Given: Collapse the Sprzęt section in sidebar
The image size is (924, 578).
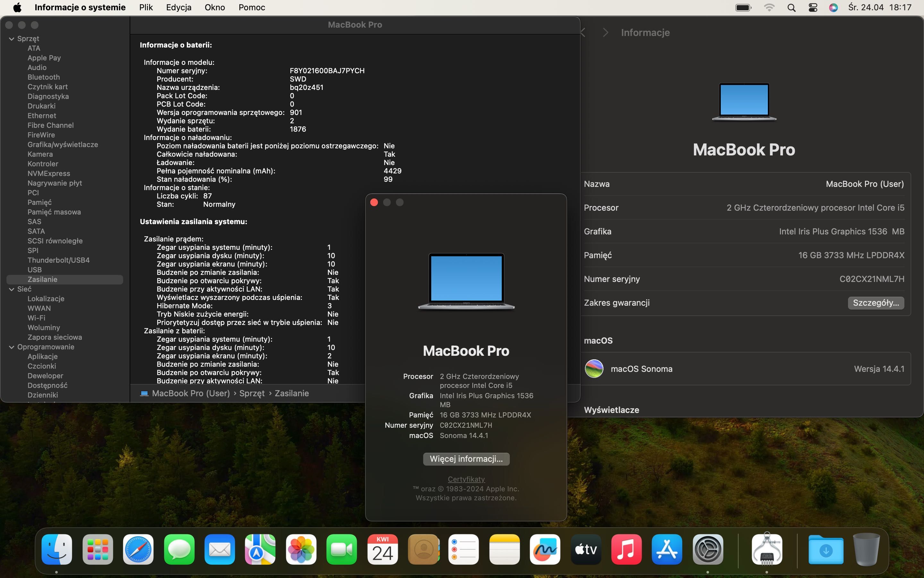Looking at the screenshot, I should 12,39.
